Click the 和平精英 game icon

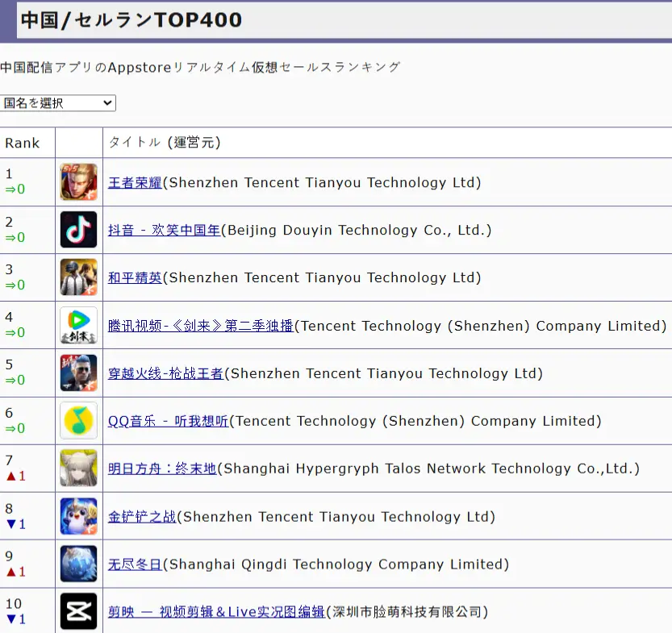[x=78, y=277]
